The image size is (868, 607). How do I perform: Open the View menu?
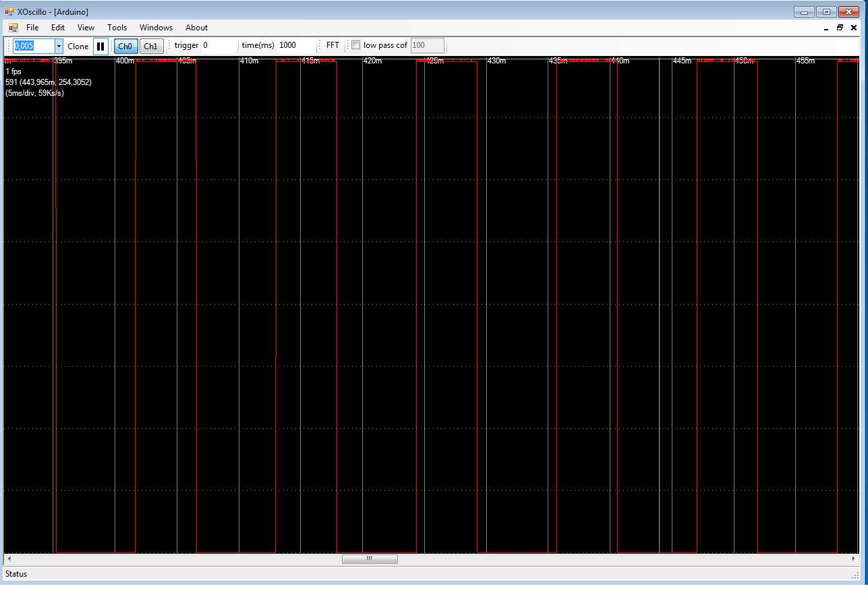[86, 28]
